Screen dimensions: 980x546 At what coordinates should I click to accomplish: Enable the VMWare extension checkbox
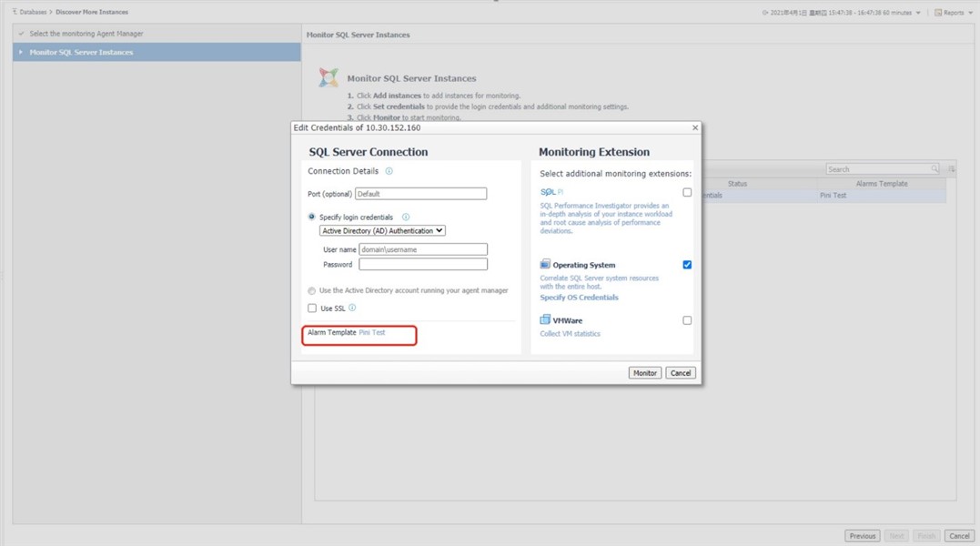tap(687, 320)
